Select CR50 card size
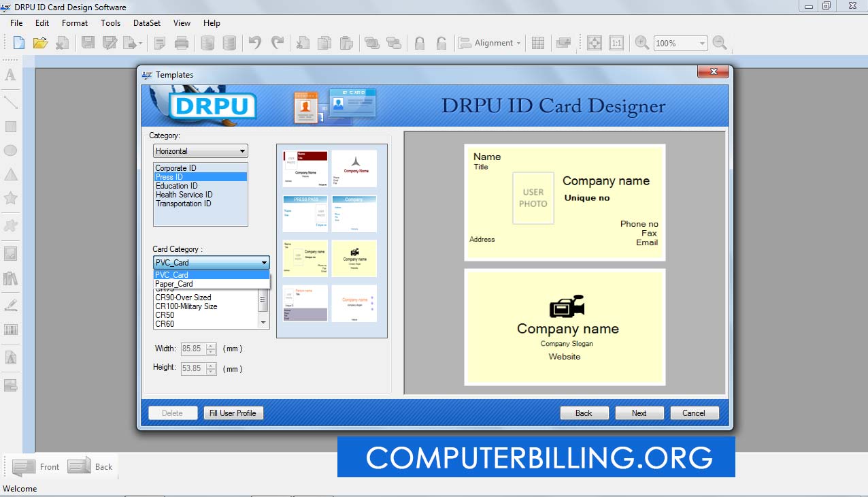The image size is (868, 497). pos(206,315)
